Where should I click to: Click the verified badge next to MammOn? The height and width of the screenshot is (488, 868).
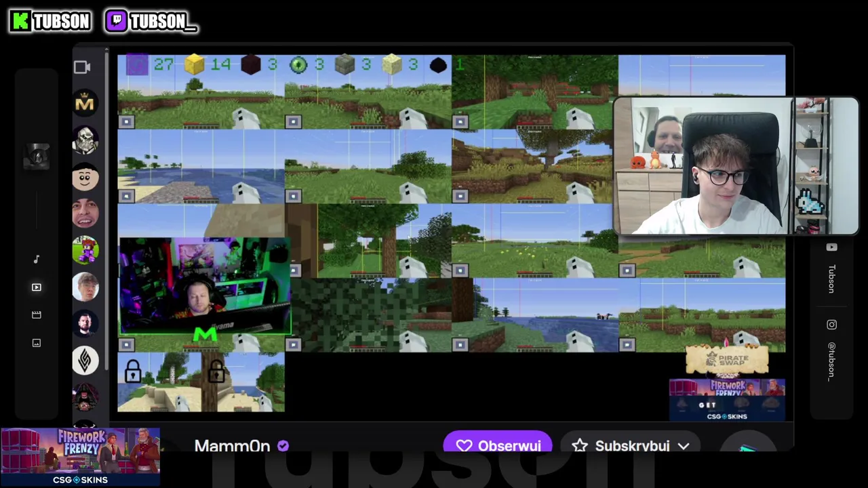[x=283, y=446]
